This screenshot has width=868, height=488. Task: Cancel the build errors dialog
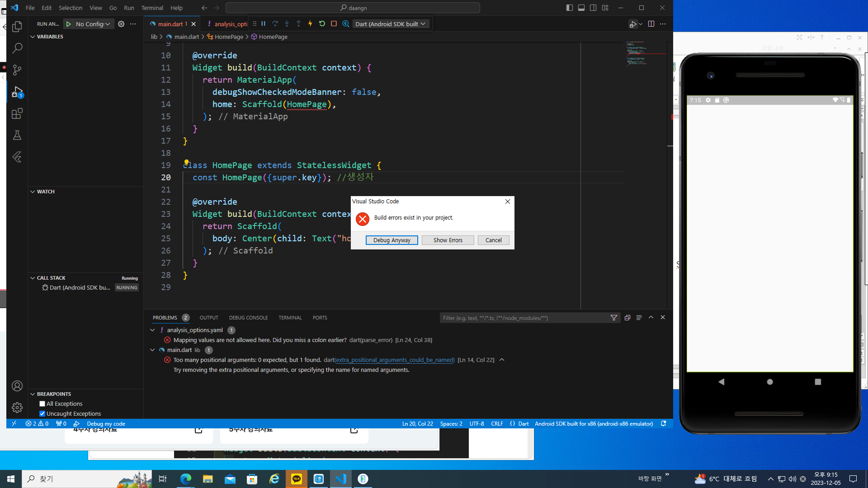[x=494, y=240]
